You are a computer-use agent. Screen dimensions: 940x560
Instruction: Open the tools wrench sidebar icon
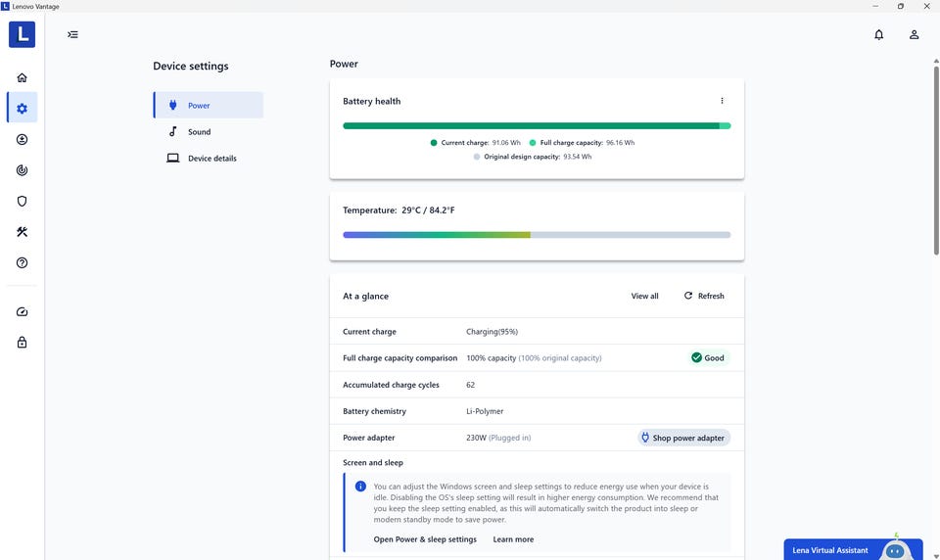coord(22,232)
